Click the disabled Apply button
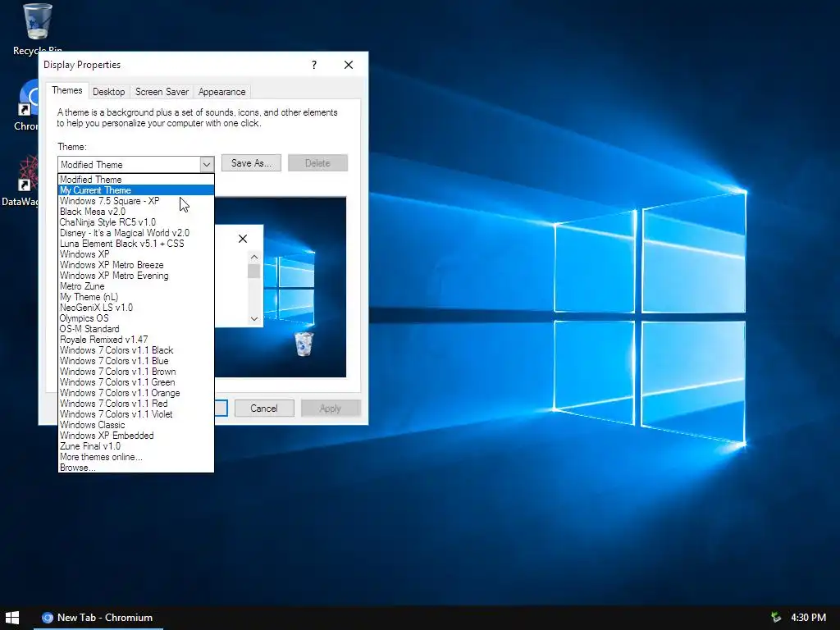 (331, 409)
